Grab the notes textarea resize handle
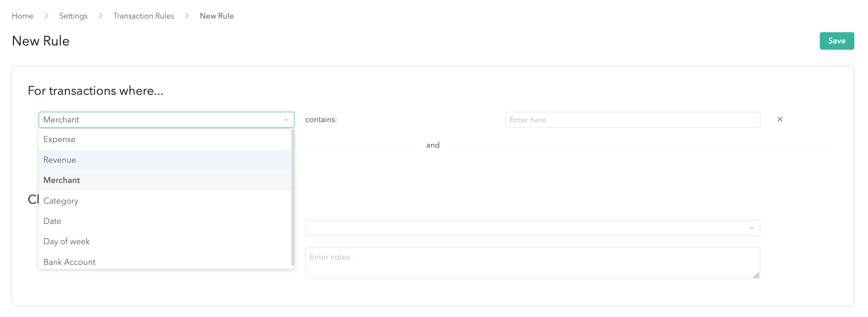868x317 pixels. tap(757, 276)
